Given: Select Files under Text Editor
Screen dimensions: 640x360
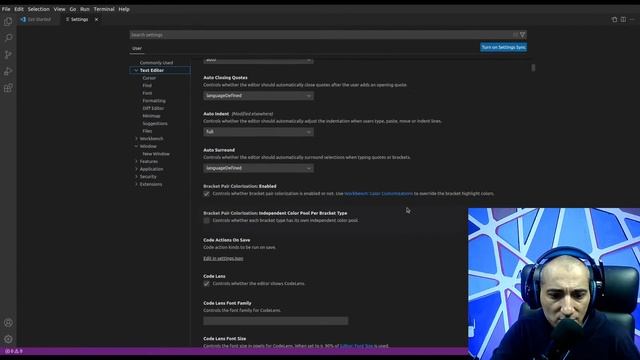Looking at the screenshot, I should pyautogui.click(x=147, y=131).
